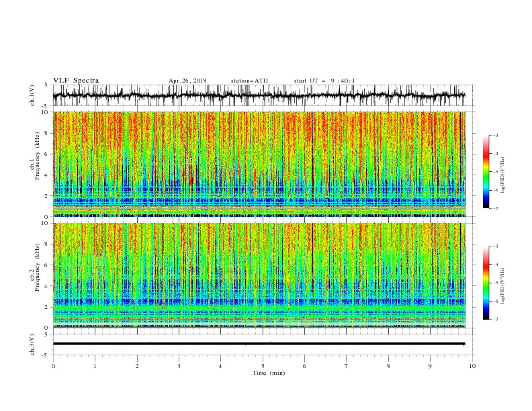Select the "ch.2 Frequency (kHz)" axis label
The width and height of the screenshot is (532, 411).
pos(35,267)
